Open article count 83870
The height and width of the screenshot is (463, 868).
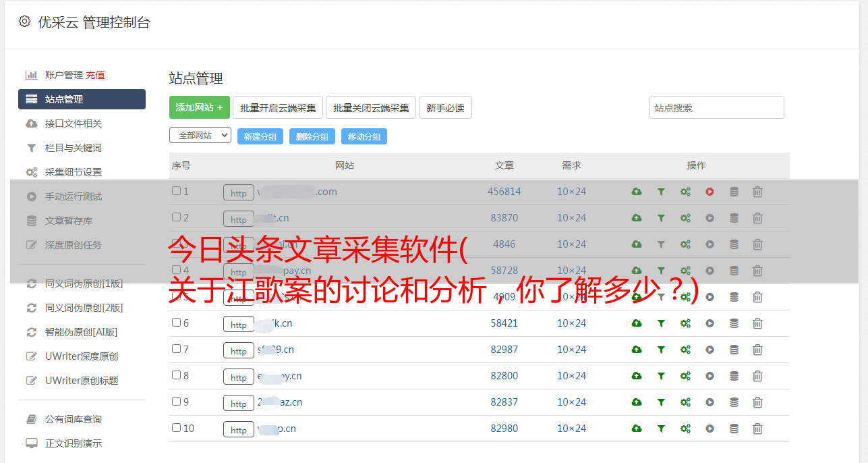pos(504,218)
